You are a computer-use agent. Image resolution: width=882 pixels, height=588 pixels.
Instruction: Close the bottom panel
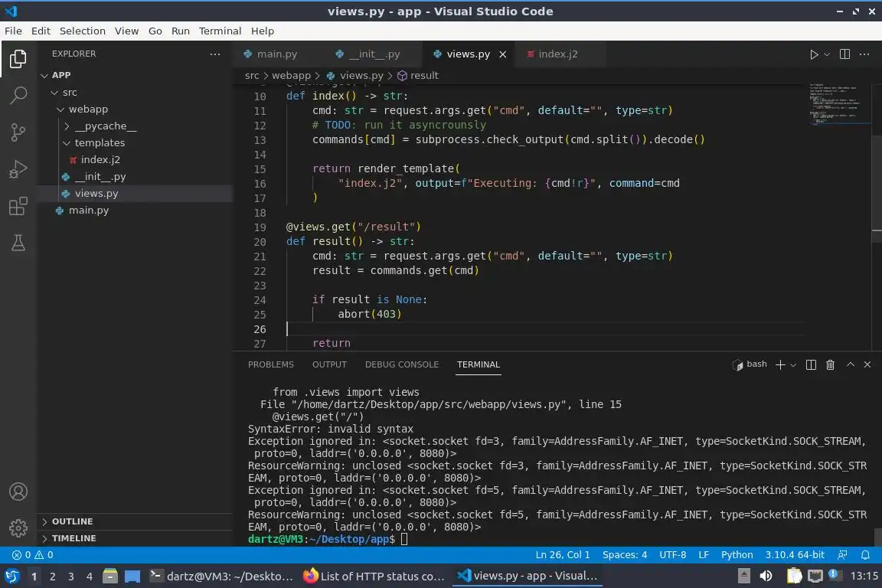[867, 364]
